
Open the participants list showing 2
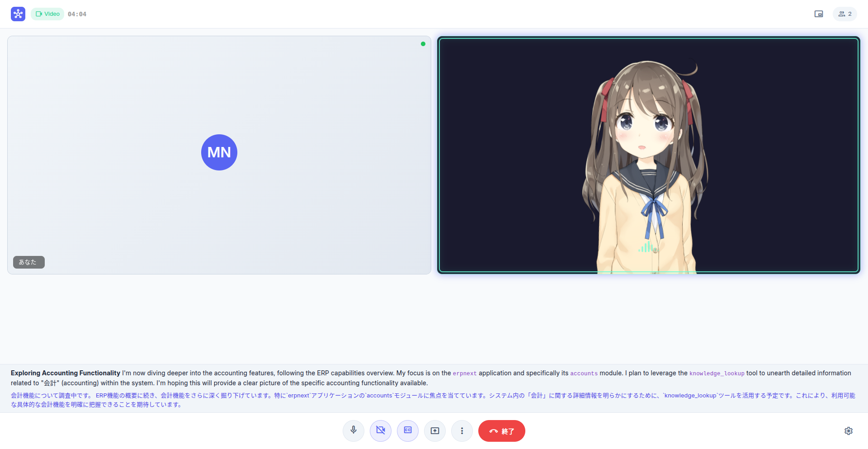(844, 14)
